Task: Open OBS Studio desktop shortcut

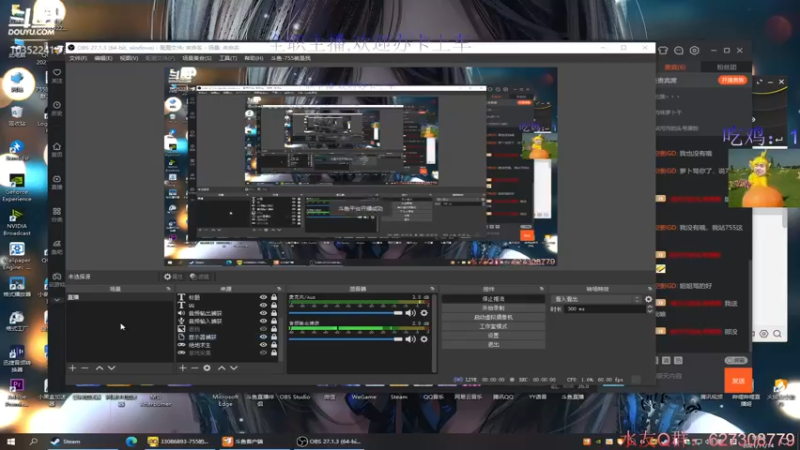Action: (295, 397)
